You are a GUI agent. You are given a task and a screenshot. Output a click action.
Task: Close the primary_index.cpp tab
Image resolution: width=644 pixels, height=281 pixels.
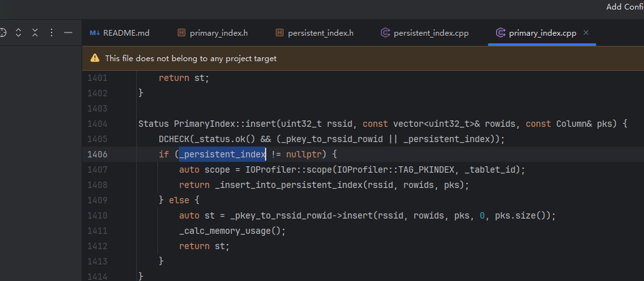pos(586,32)
